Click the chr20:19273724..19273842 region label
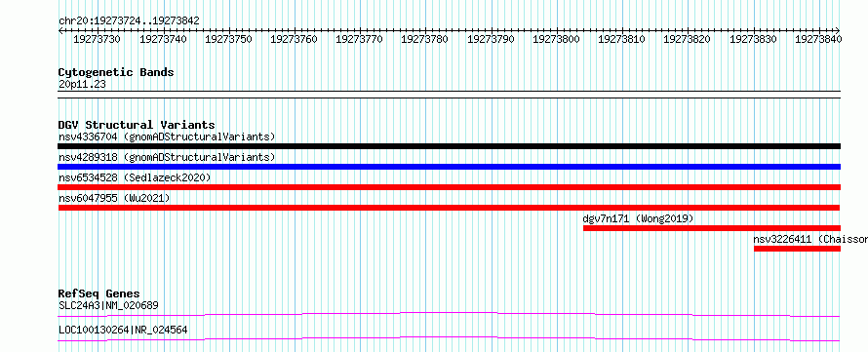Viewport: 868px width, 352px height. click(129, 21)
